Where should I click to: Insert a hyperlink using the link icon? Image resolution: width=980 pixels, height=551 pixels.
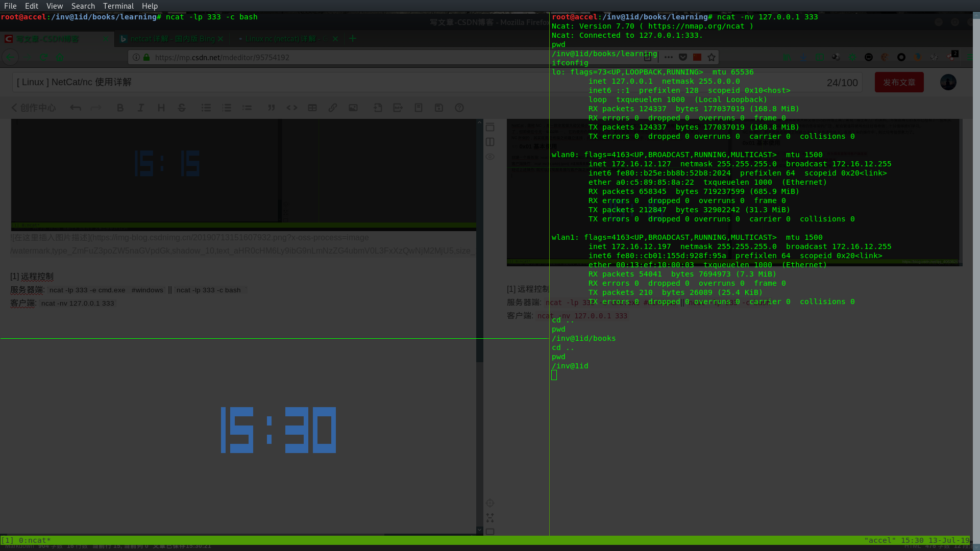point(333,108)
